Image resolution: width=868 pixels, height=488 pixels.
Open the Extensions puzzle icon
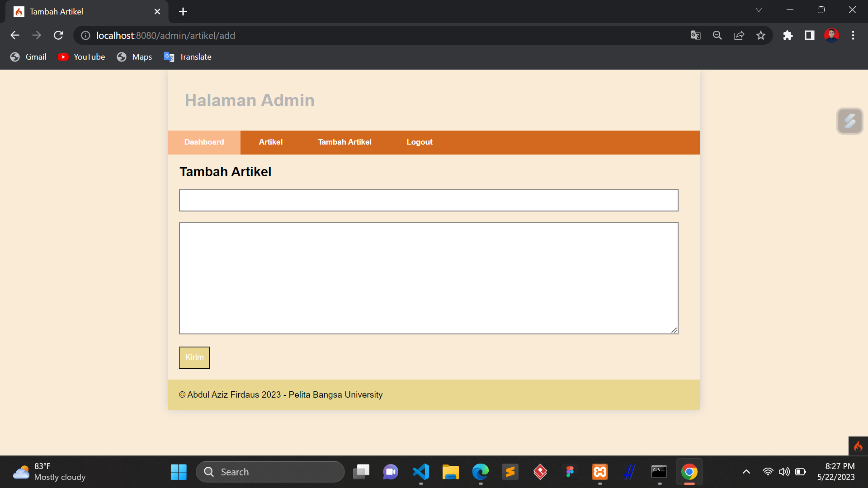[x=788, y=35]
